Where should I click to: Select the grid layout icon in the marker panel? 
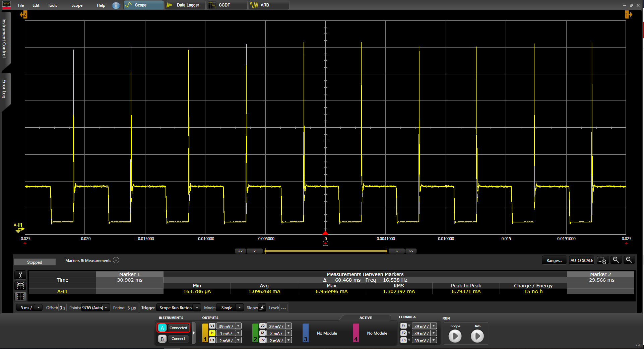20,296
